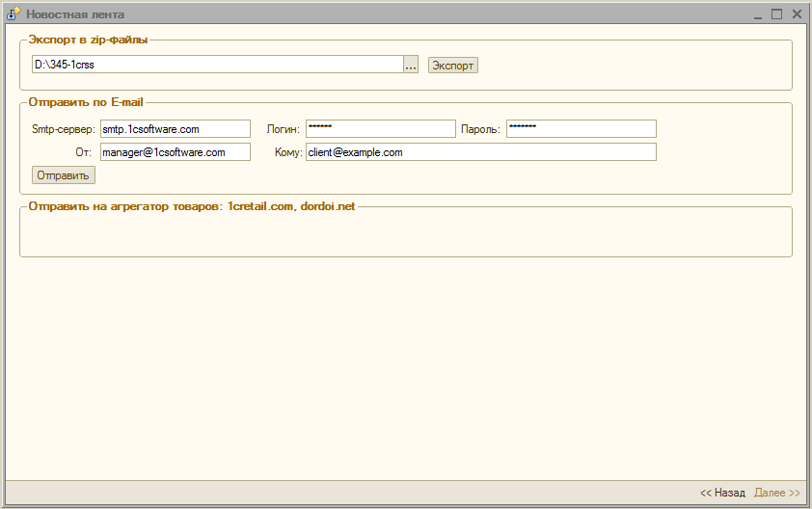Focus the Smtp-сервер input field
Viewport: 812px width, 509px height.
(175, 129)
